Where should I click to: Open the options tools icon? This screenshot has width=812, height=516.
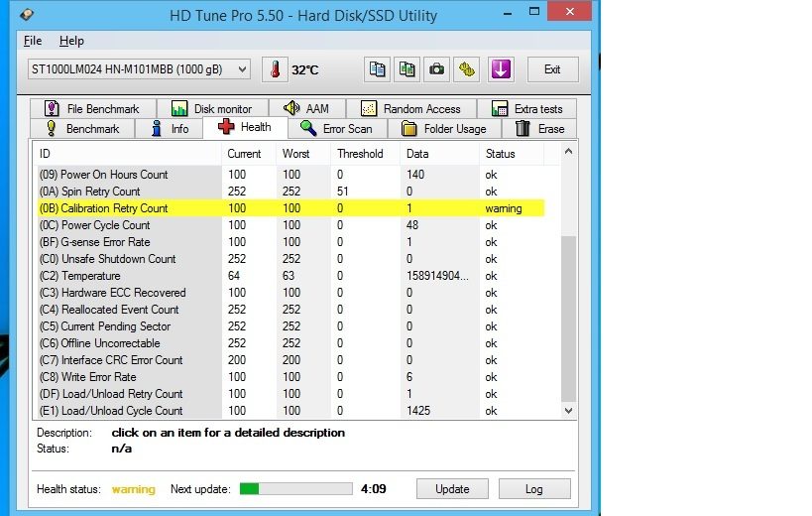467,68
